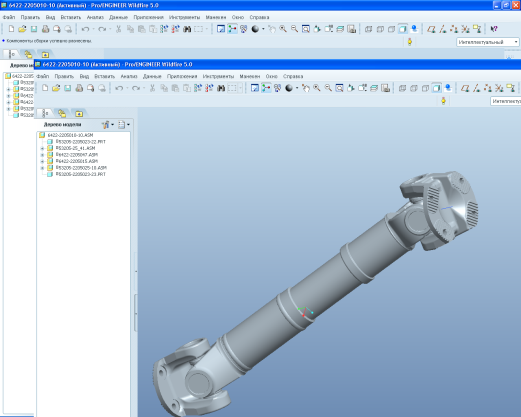Click Print icon in front window toolbar
Viewport: 521px width, 417px height.
pyautogui.click(x=79, y=88)
